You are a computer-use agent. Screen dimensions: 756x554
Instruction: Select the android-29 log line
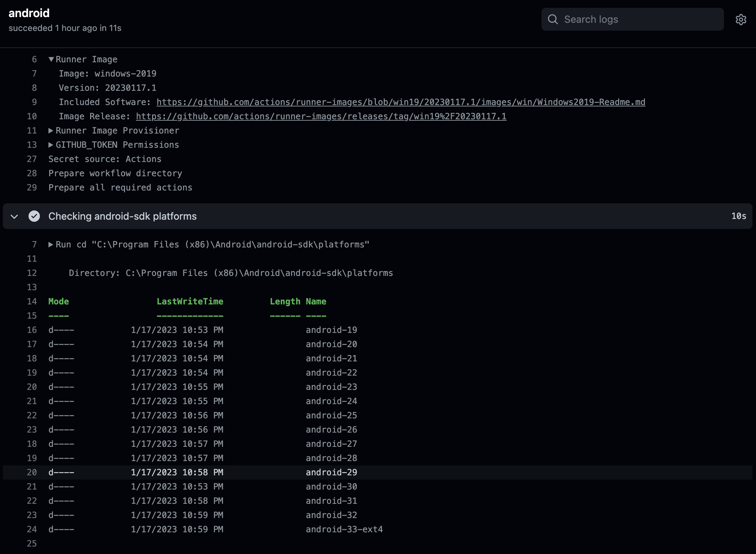(331, 472)
